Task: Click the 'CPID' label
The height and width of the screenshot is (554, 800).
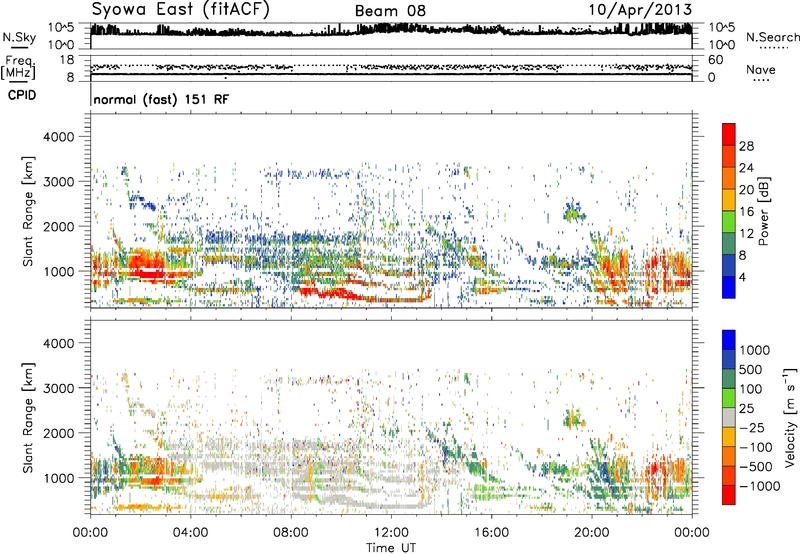Action: pos(22,95)
